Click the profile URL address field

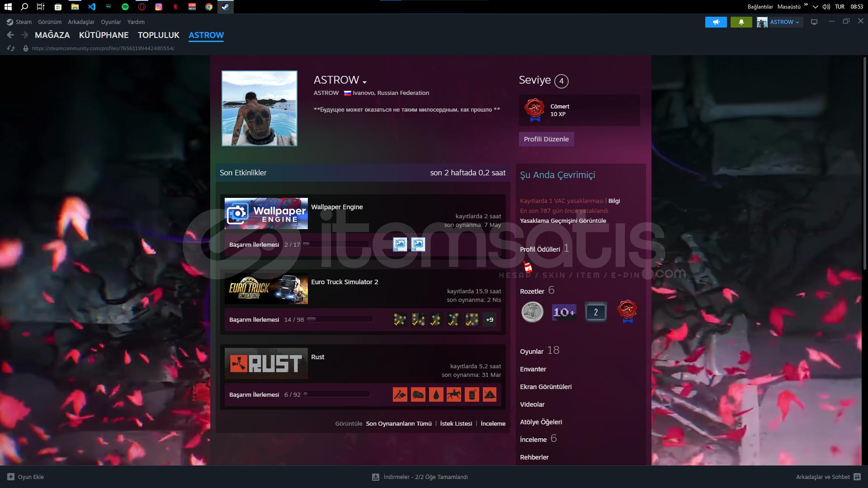pos(103,48)
